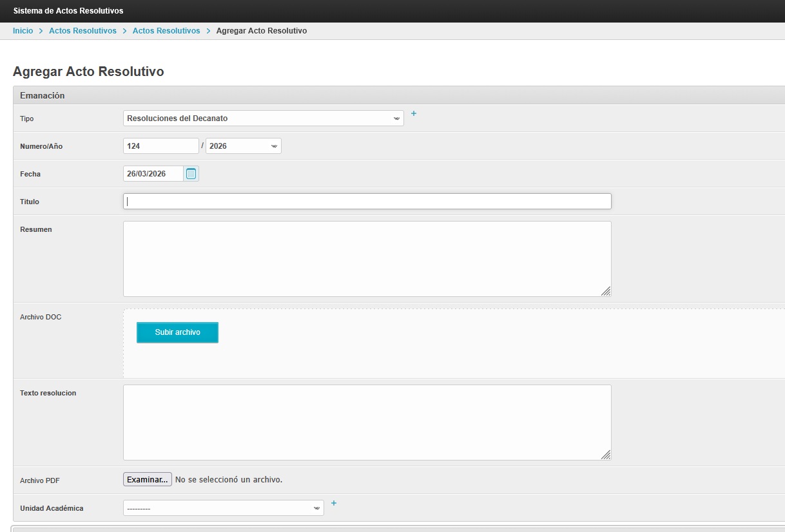Image resolution: width=785 pixels, height=532 pixels.
Task: Click the Emanación section header
Action: [43, 95]
